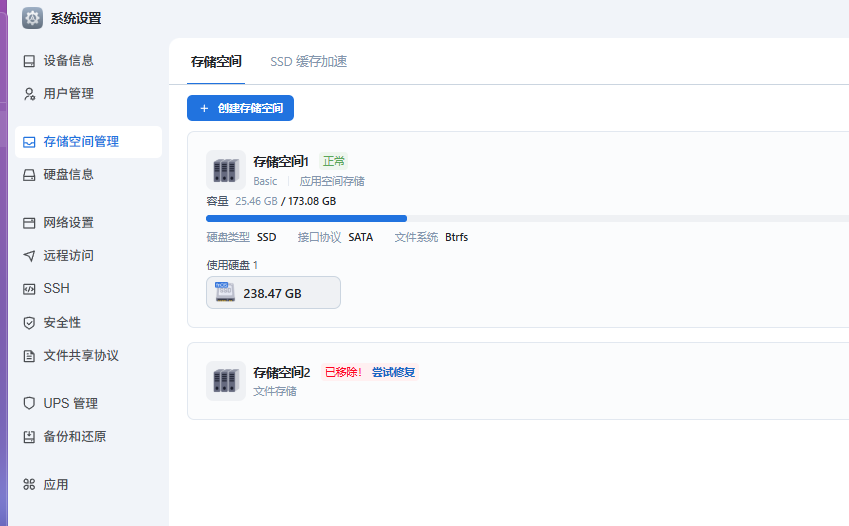Click the 远程访问 arrow icon
849x526 pixels.
(x=29, y=256)
